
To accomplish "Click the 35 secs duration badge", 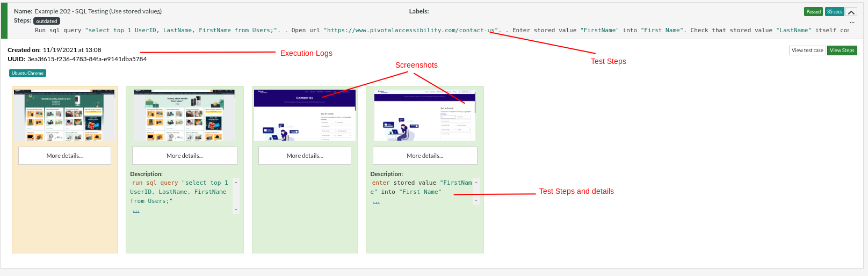I will [x=834, y=12].
